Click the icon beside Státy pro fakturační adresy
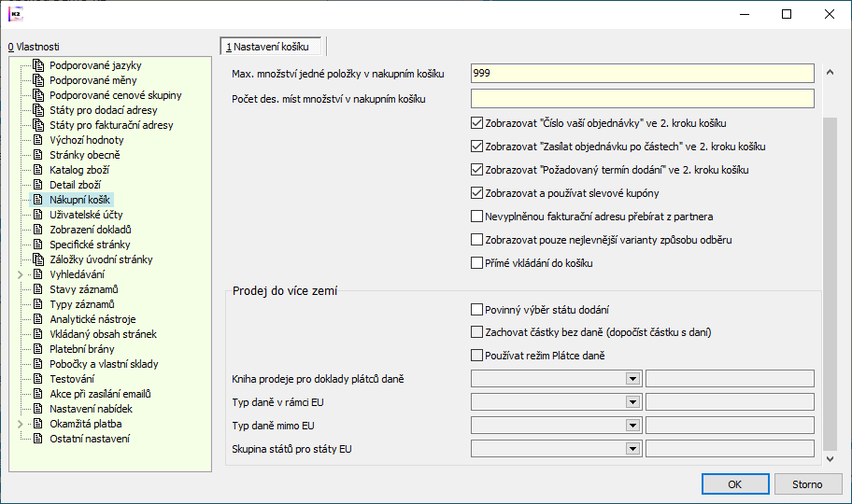 (x=38, y=125)
